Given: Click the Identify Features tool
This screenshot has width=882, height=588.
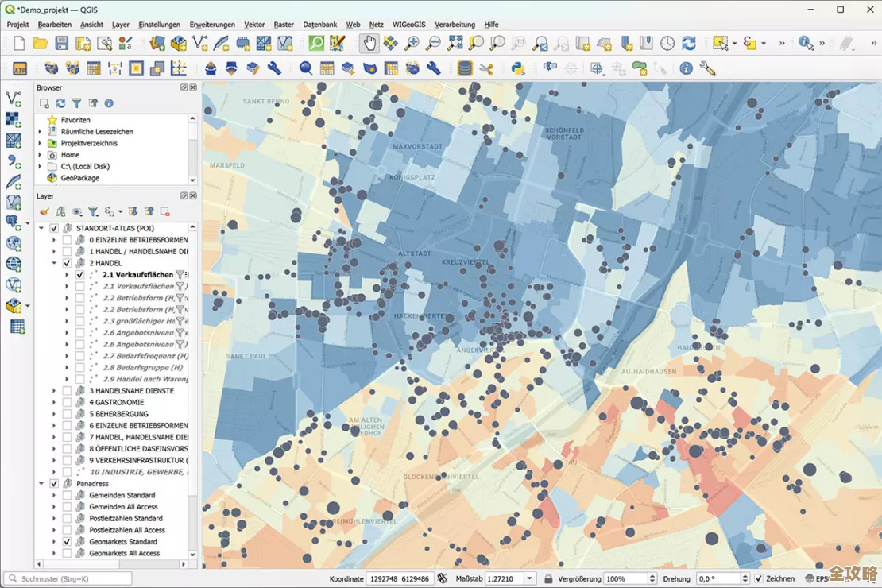Looking at the screenshot, I should coord(807,44).
